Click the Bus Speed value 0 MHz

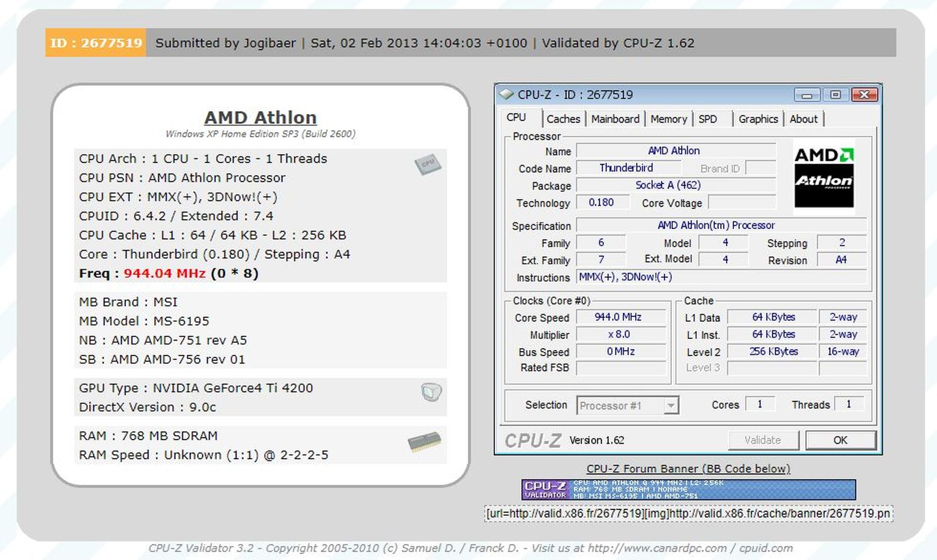(x=621, y=351)
